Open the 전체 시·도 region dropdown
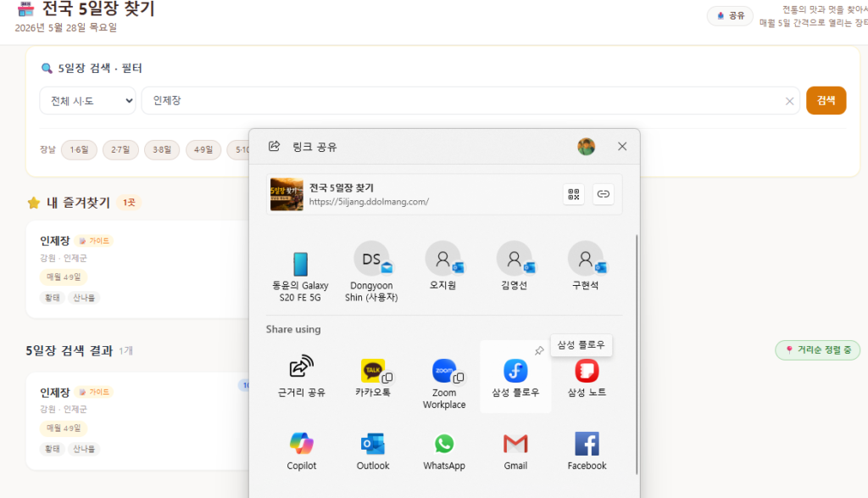The height and width of the screenshot is (498, 868). coord(87,101)
